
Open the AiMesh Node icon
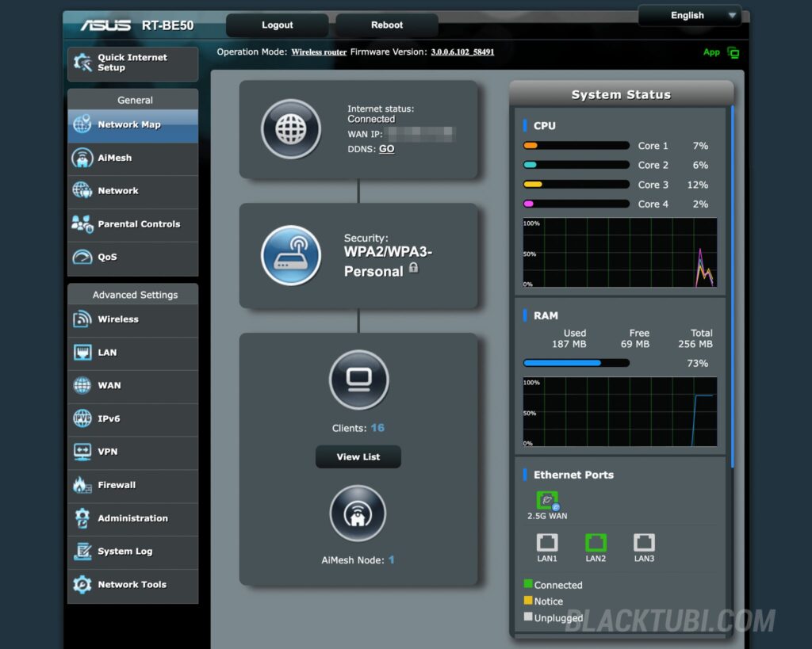(x=358, y=513)
